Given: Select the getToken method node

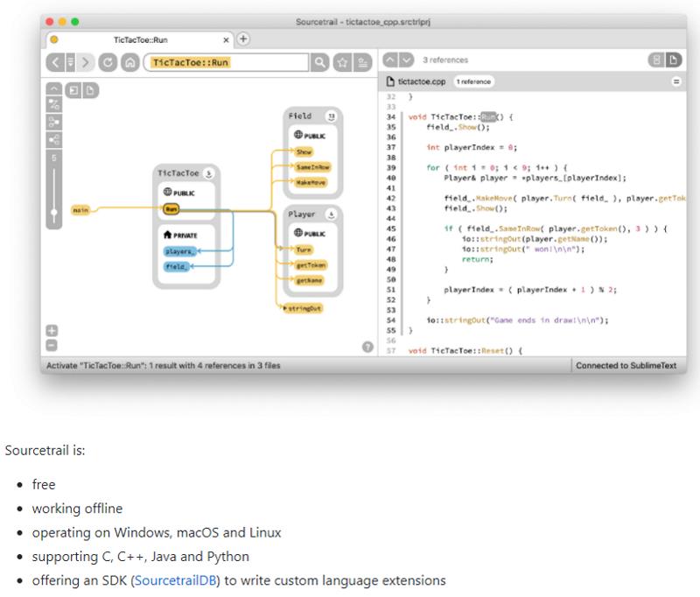Looking at the screenshot, I should tap(311, 265).
